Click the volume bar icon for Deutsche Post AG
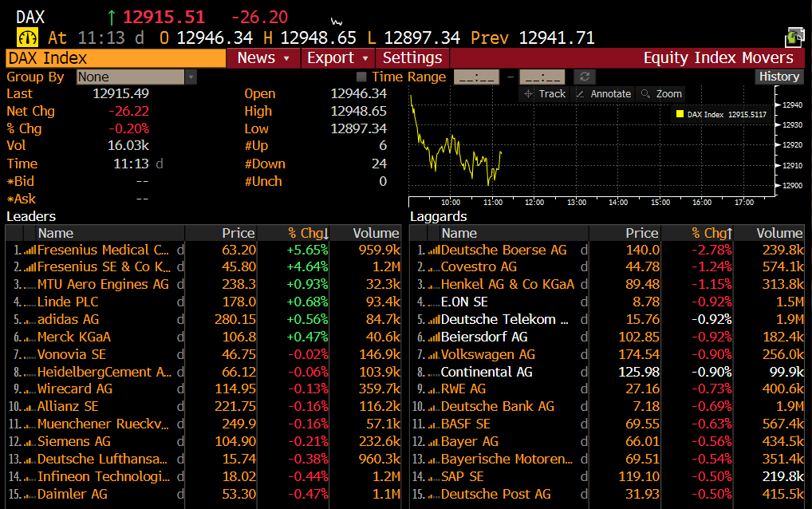The image size is (812, 509). pyautogui.click(x=433, y=495)
